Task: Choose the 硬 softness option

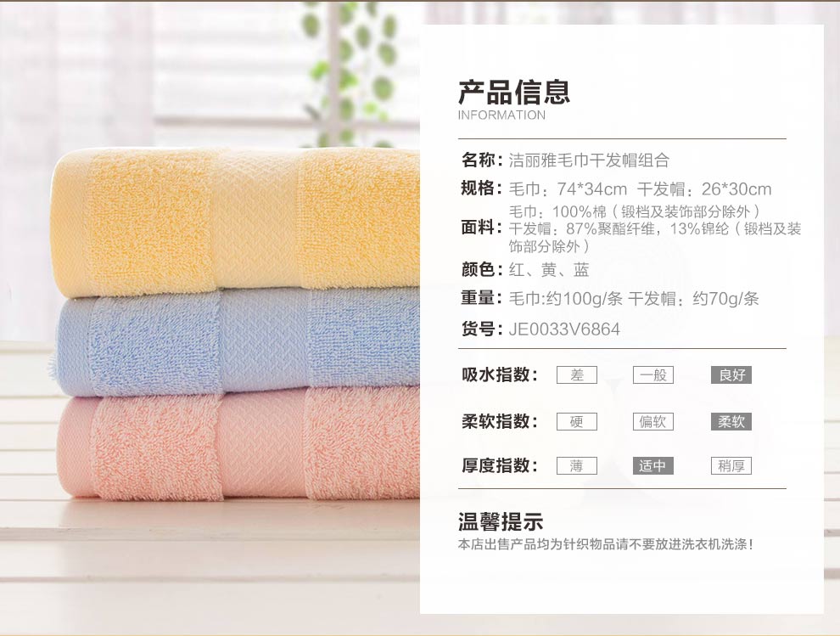Action: [576, 421]
